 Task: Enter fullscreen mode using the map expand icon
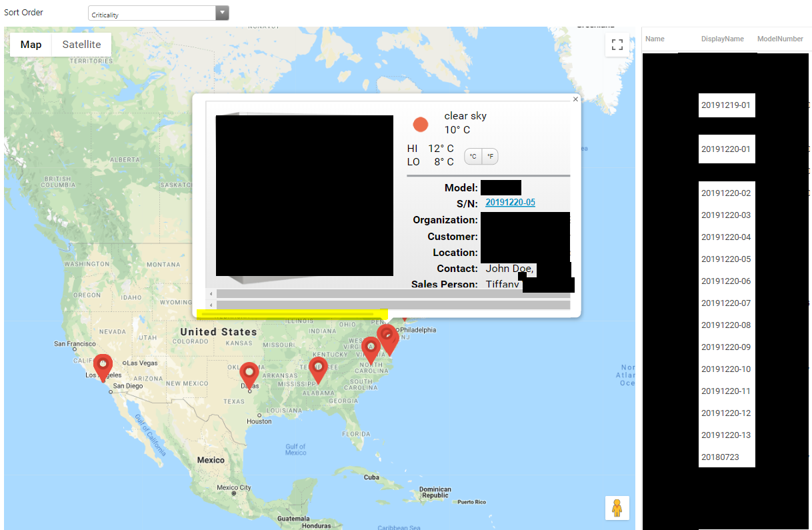[617, 45]
